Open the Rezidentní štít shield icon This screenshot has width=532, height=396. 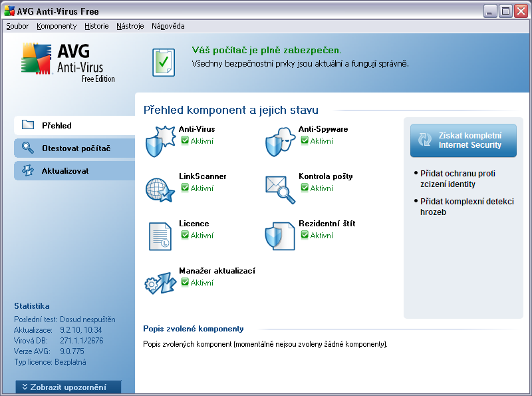point(280,236)
